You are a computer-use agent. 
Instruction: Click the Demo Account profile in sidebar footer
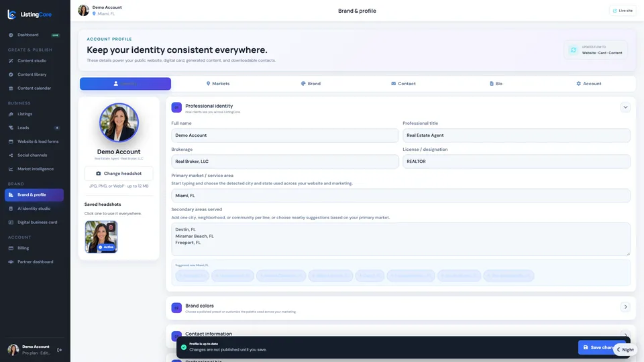point(30,350)
